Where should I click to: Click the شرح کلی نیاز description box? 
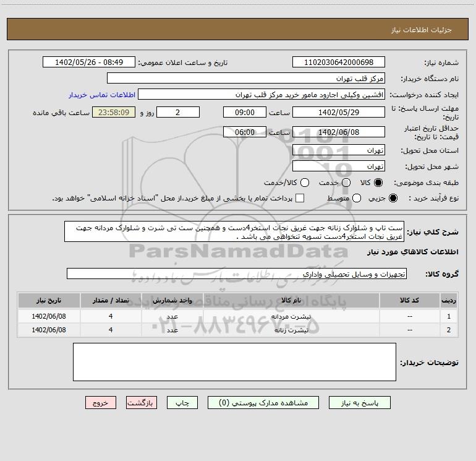(x=234, y=231)
